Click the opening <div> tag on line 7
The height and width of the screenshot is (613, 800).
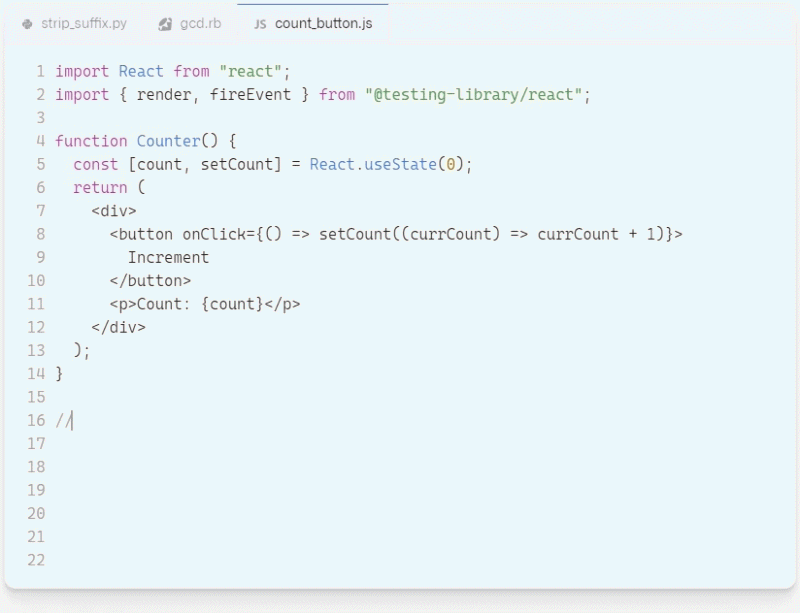click(114, 211)
